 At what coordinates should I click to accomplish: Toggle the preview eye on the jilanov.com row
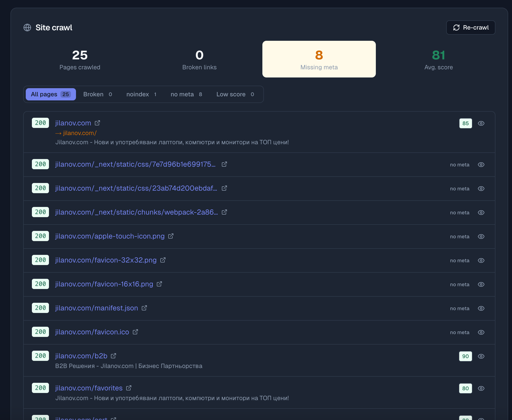pos(481,123)
